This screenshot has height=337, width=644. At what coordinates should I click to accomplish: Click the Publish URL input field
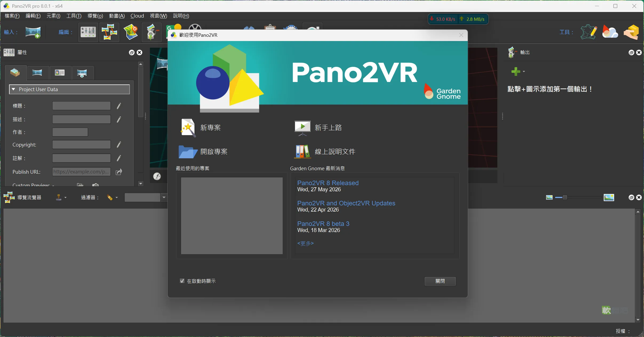click(x=81, y=172)
